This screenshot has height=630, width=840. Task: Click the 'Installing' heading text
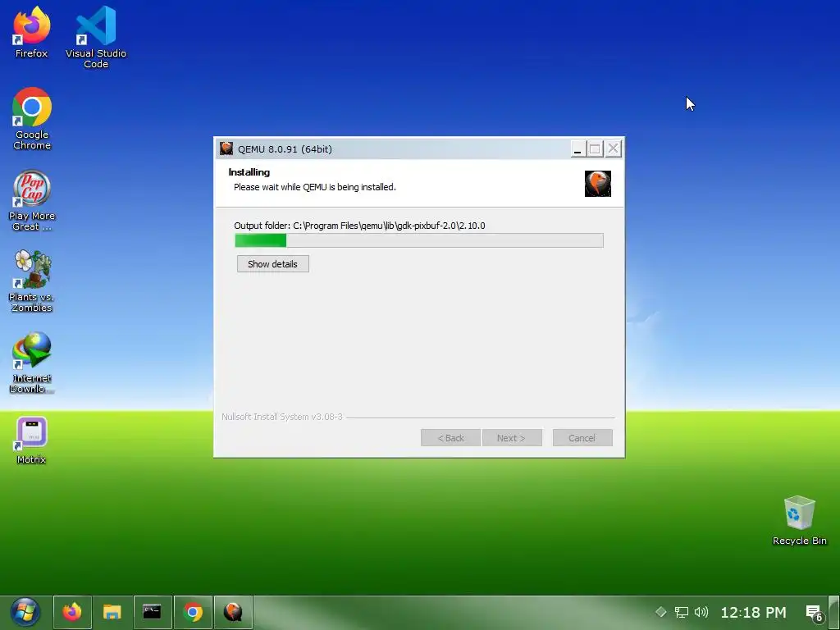tap(249, 172)
